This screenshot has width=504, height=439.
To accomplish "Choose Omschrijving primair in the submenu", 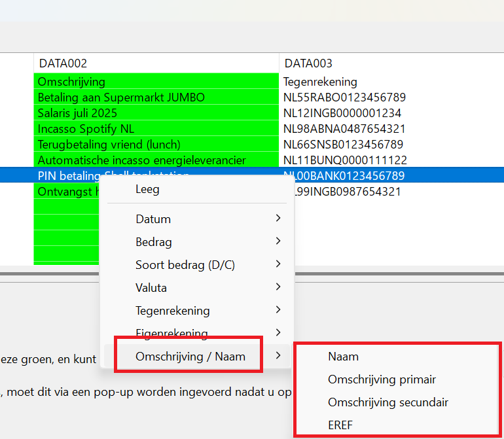I will tap(397, 379).
